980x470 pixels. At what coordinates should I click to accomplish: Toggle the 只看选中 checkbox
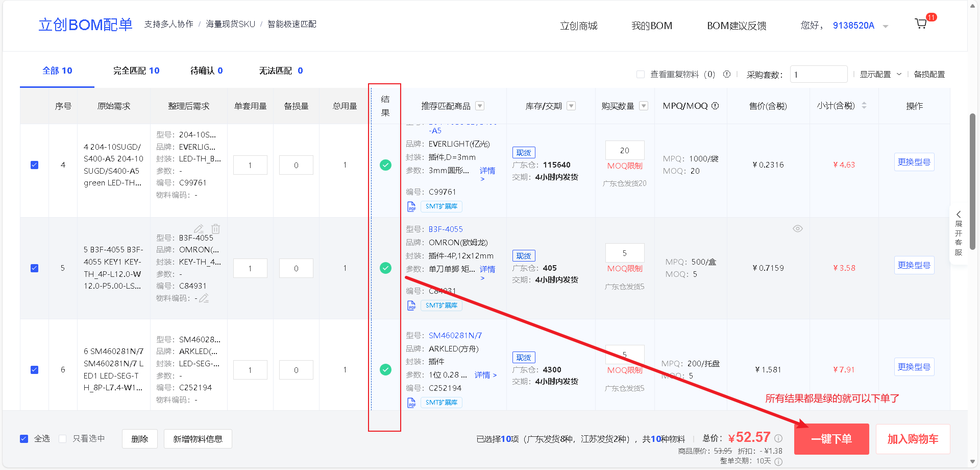point(62,438)
